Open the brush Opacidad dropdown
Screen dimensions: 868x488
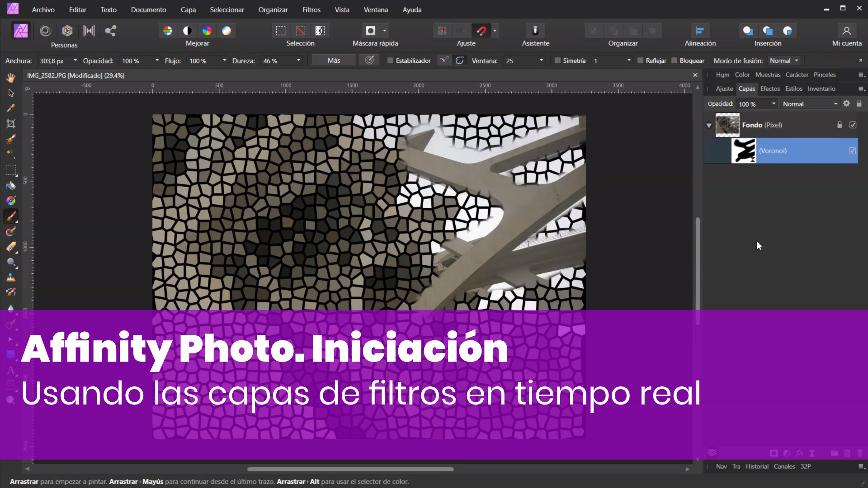pyautogui.click(x=157, y=61)
